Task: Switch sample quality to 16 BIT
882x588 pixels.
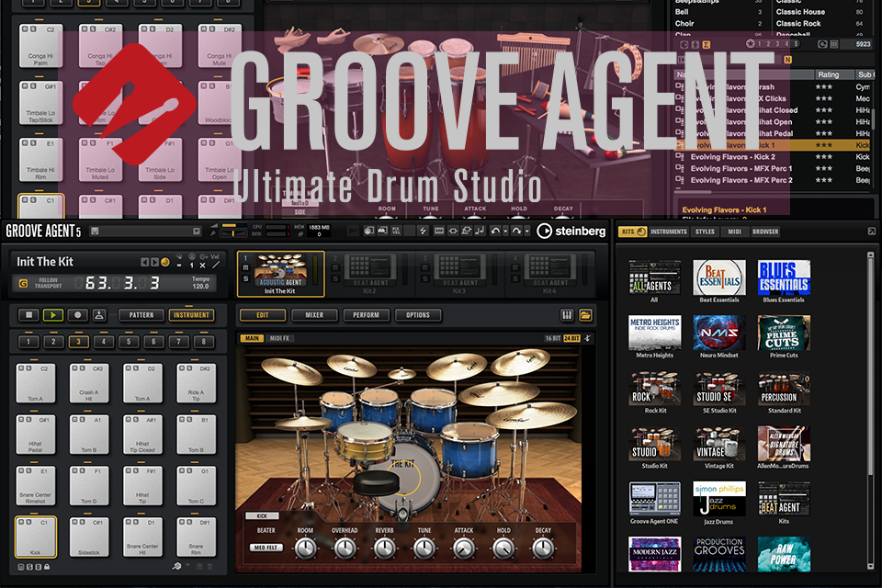Action: click(553, 338)
